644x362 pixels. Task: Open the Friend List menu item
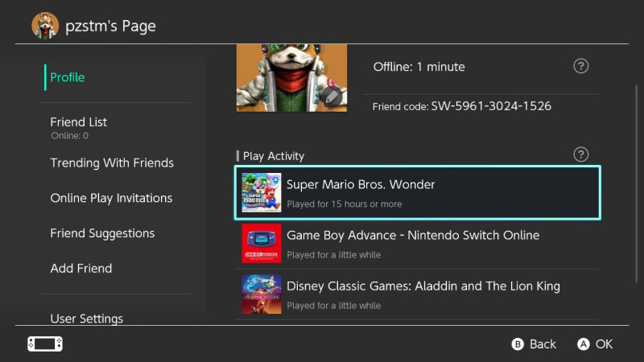(79, 122)
